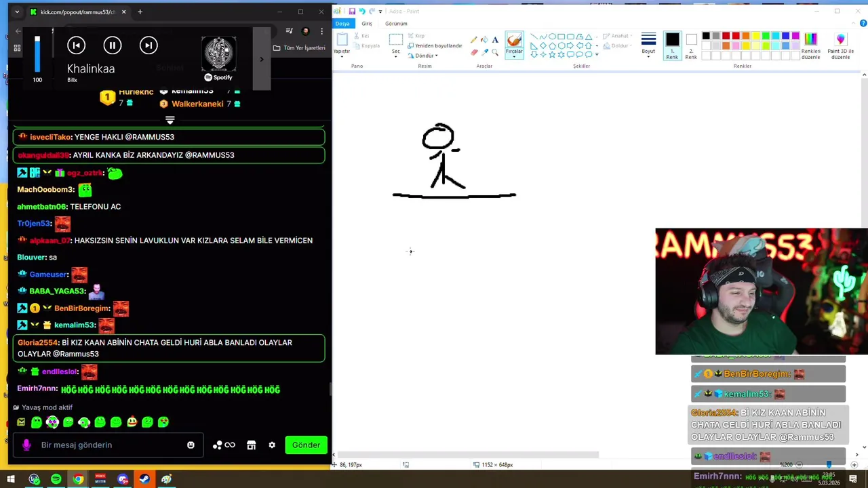Select the kick.com popout browser tab
868x488 pixels.
point(77,12)
